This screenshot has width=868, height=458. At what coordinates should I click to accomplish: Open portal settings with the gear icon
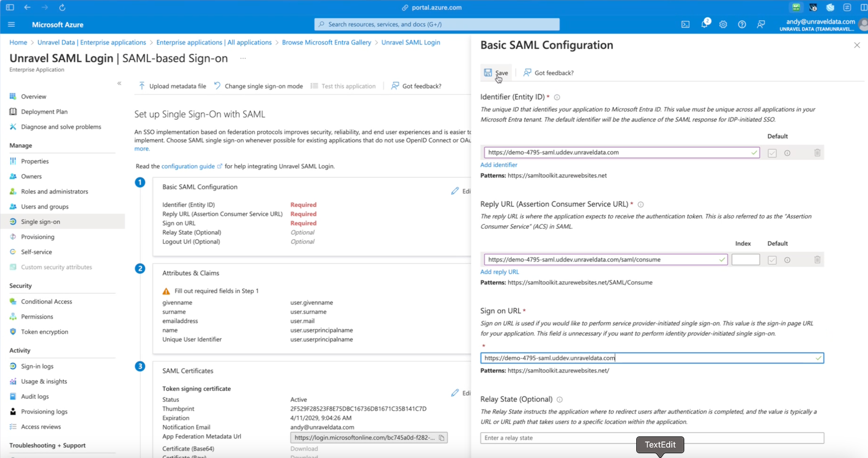[723, 24]
